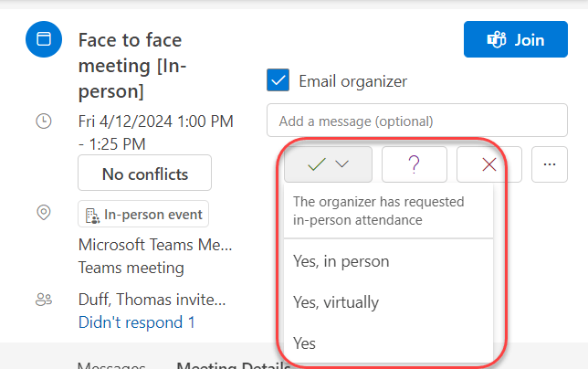Click the clock icon beside meeting time
The image size is (588, 369).
tap(43, 121)
